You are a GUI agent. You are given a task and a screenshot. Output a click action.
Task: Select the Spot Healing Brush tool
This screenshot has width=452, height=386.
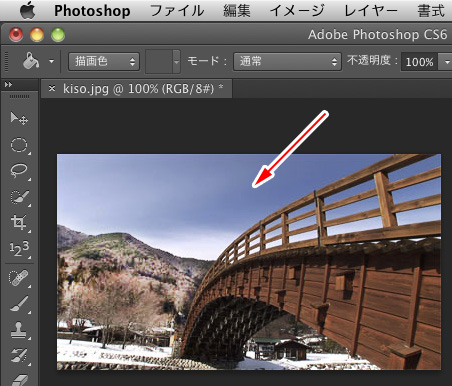19,278
